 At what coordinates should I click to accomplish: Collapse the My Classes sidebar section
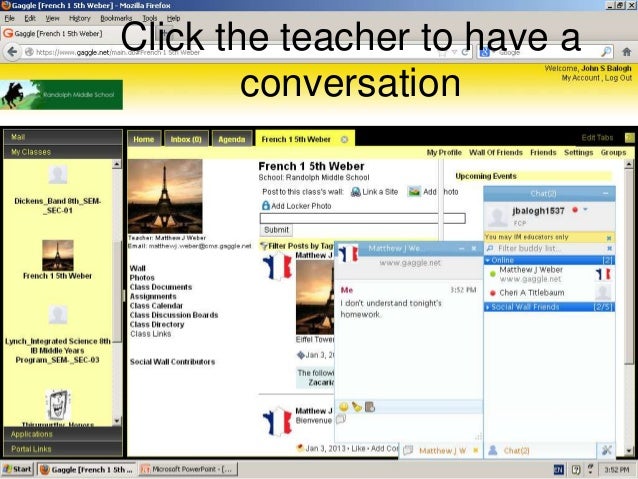(63, 152)
